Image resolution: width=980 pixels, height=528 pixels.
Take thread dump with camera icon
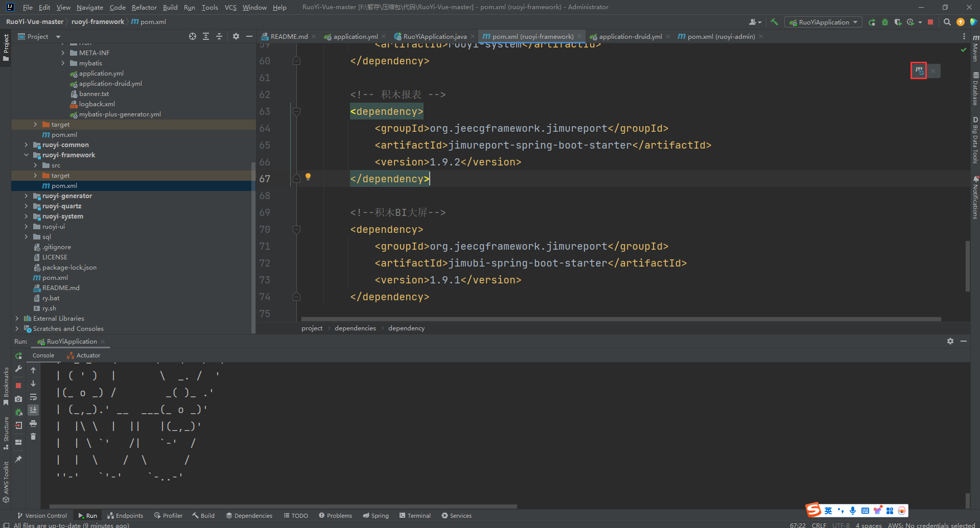point(18,399)
